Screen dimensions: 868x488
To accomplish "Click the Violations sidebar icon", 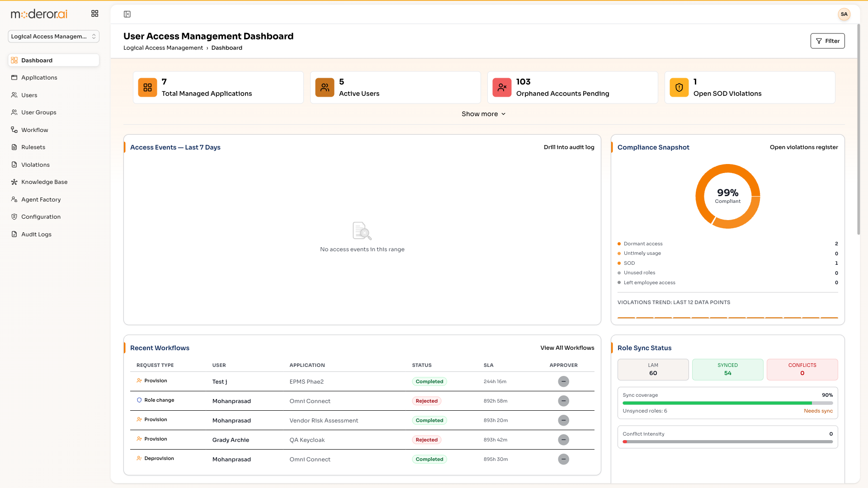I will tap(14, 164).
